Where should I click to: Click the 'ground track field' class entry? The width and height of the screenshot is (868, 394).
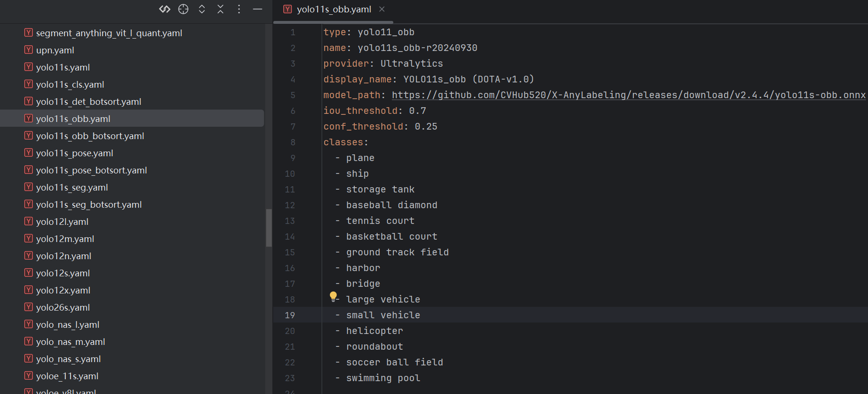[398, 252]
